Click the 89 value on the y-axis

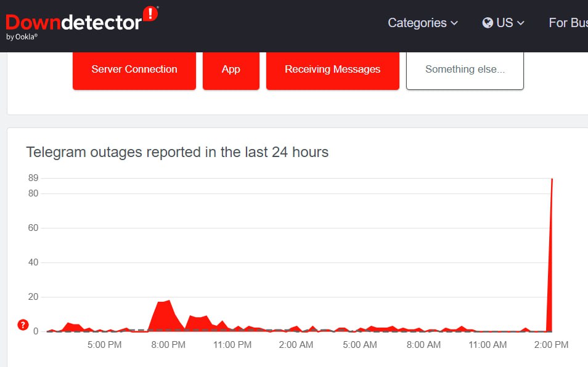pos(33,179)
